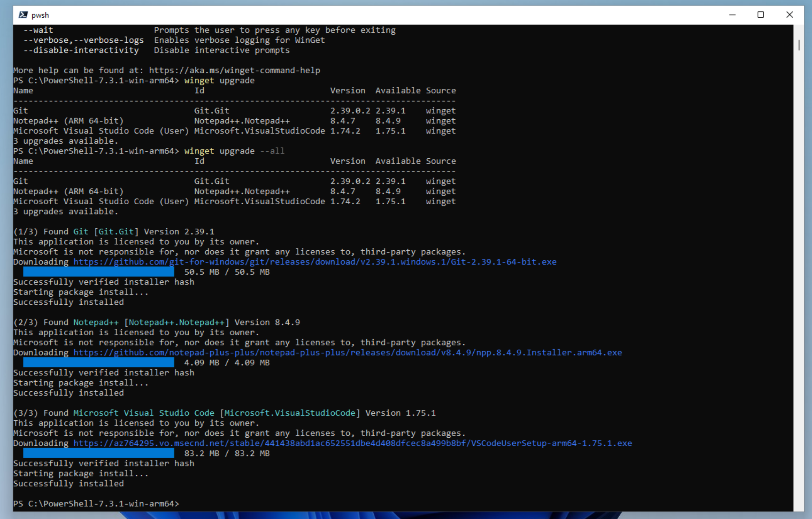This screenshot has height=519, width=812.
Task: Click version '2.39.0.2' in first table
Action: point(350,110)
